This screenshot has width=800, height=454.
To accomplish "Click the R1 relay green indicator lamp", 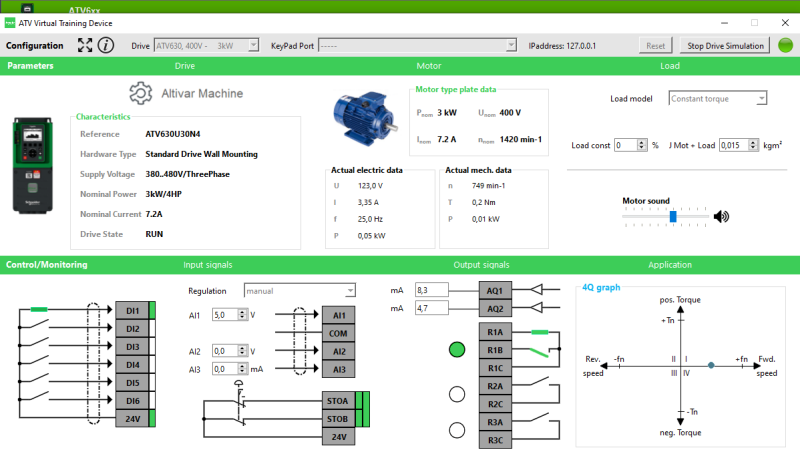I will point(458,350).
